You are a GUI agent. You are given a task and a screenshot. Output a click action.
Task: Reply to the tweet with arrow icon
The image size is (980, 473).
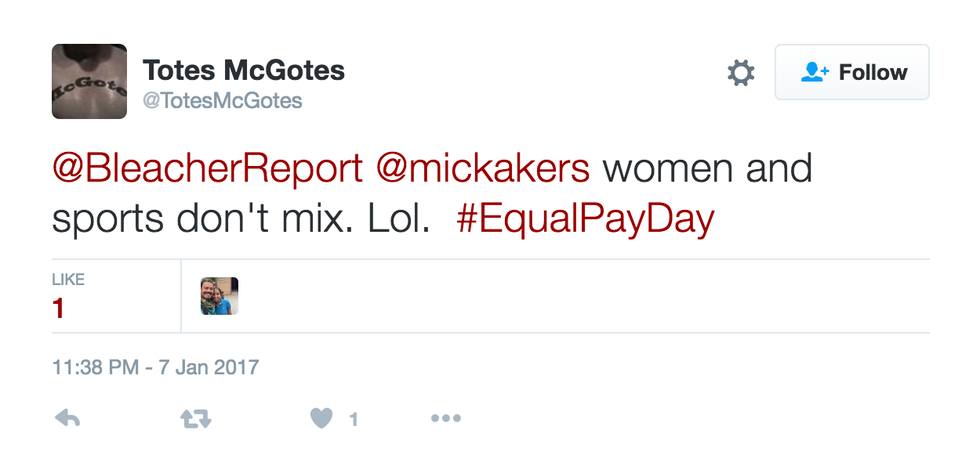67,420
